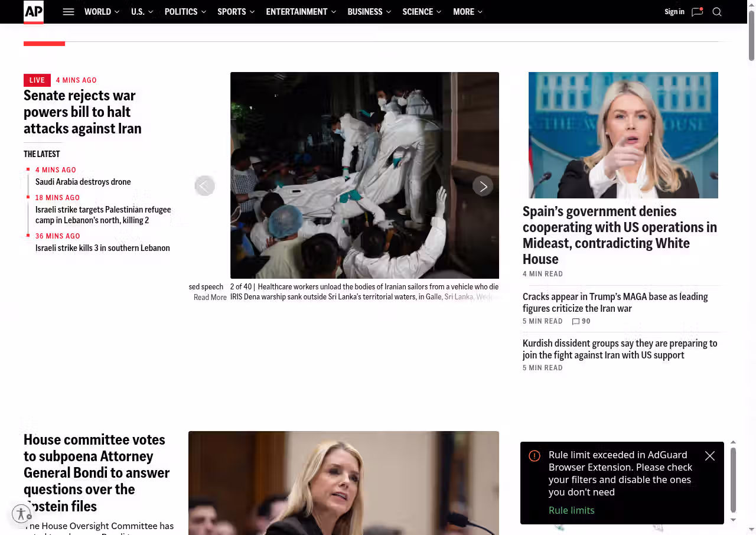Image resolution: width=756 pixels, height=535 pixels.
Task: Open the hamburger navigation menu
Action: point(69,12)
